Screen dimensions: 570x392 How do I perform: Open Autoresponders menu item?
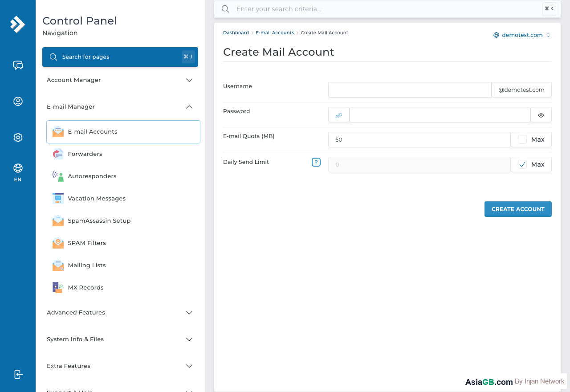click(123, 176)
